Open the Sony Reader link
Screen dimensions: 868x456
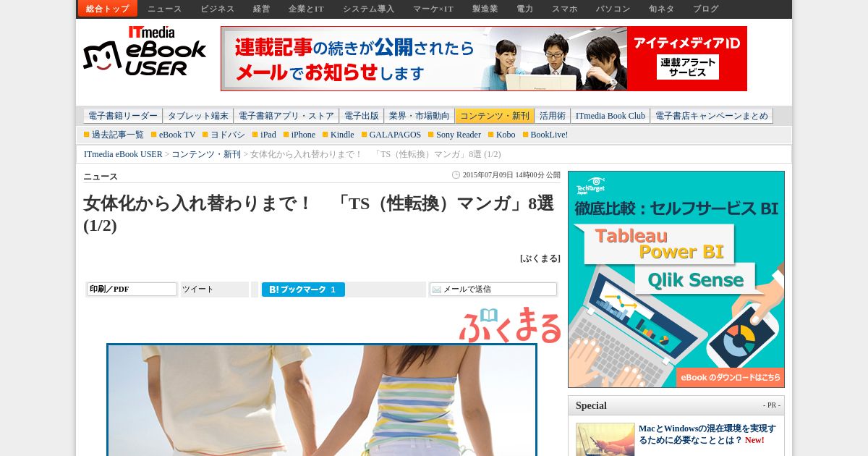(459, 135)
